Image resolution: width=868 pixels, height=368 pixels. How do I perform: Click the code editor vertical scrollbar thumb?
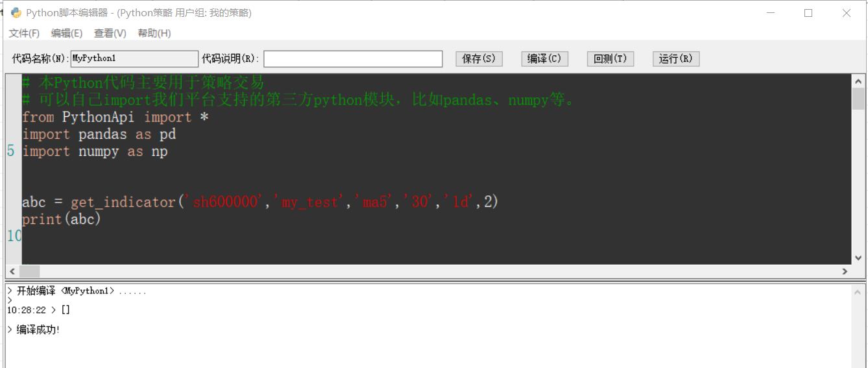[858, 99]
